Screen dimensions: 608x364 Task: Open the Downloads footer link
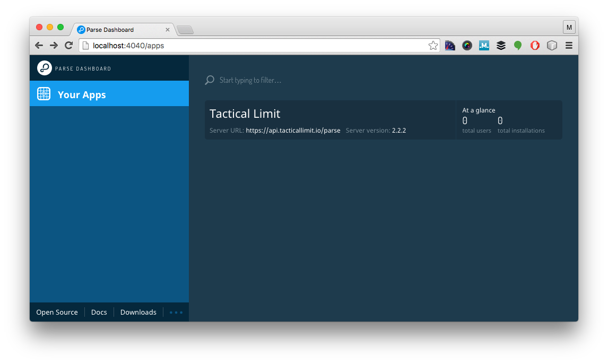pyautogui.click(x=138, y=312)
